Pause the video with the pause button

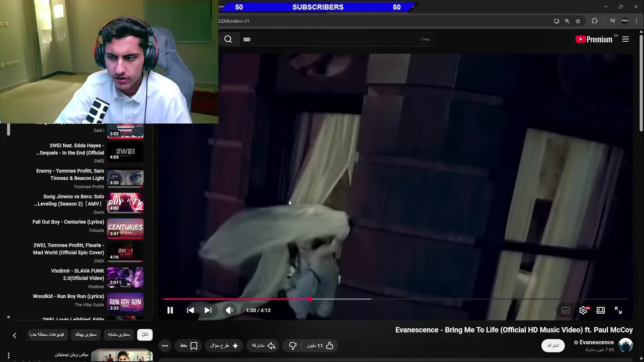point(170,310)
